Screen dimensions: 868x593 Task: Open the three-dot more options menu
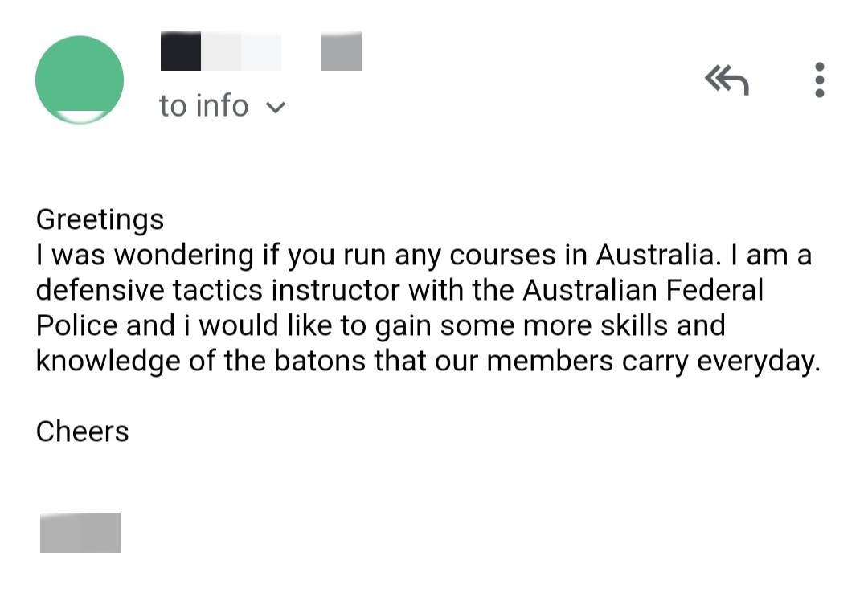(x=819, y=80)
